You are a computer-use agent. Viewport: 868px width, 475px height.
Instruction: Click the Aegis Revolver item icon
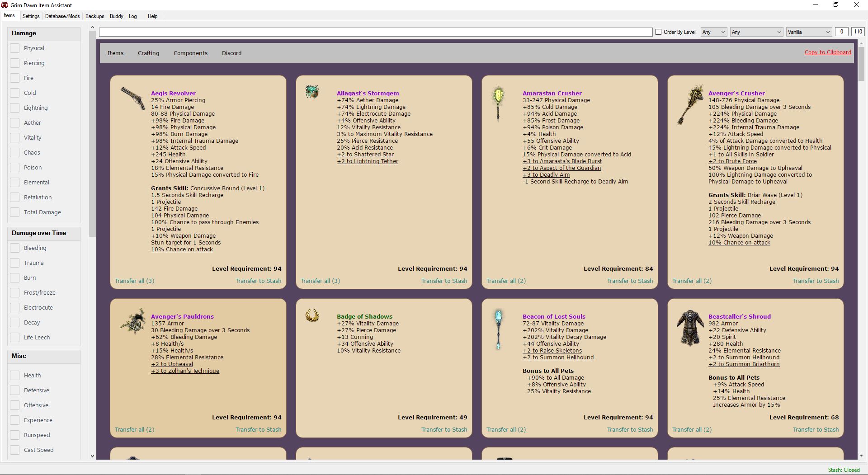133,98
